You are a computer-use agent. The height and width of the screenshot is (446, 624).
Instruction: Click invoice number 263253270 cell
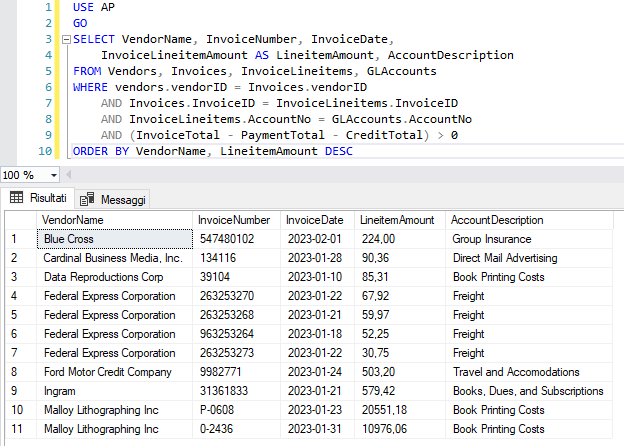[237, 296]
